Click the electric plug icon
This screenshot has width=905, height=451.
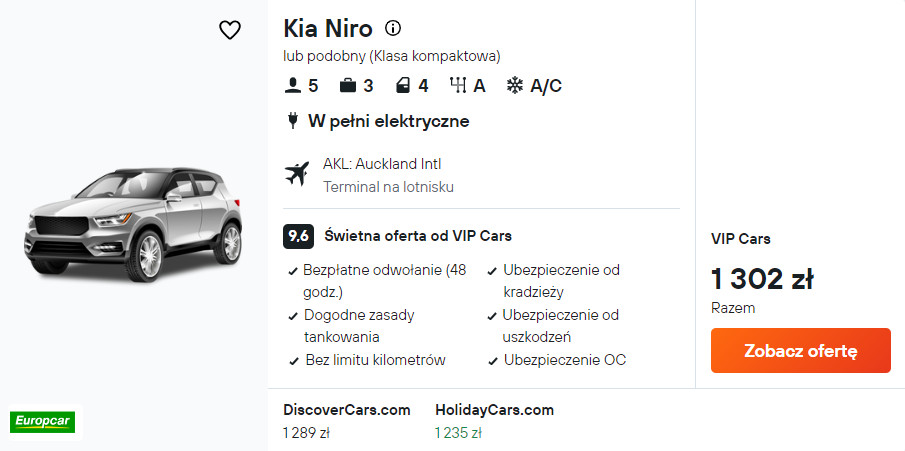pyautogui.click(x=293, y=121)
